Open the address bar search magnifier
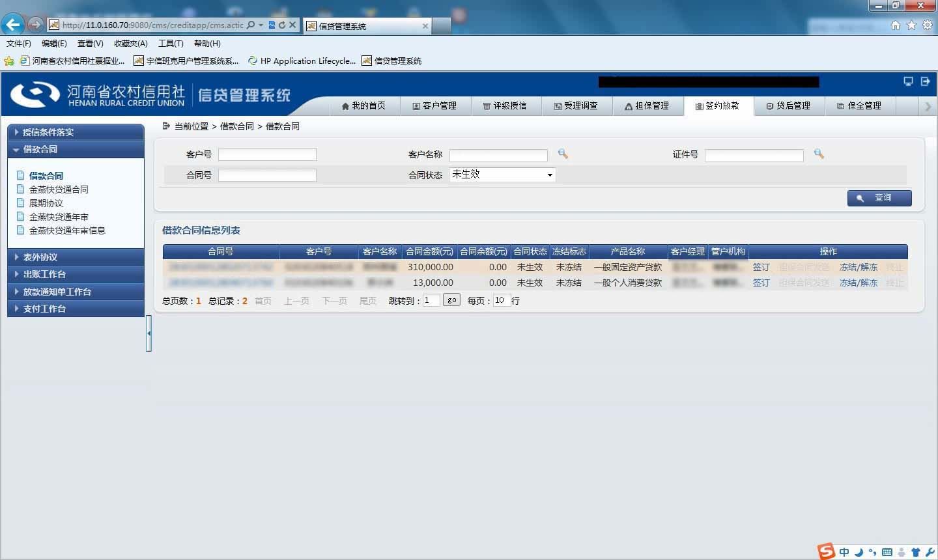This screenshot has width=938, height=560. (x=251, y=25)
